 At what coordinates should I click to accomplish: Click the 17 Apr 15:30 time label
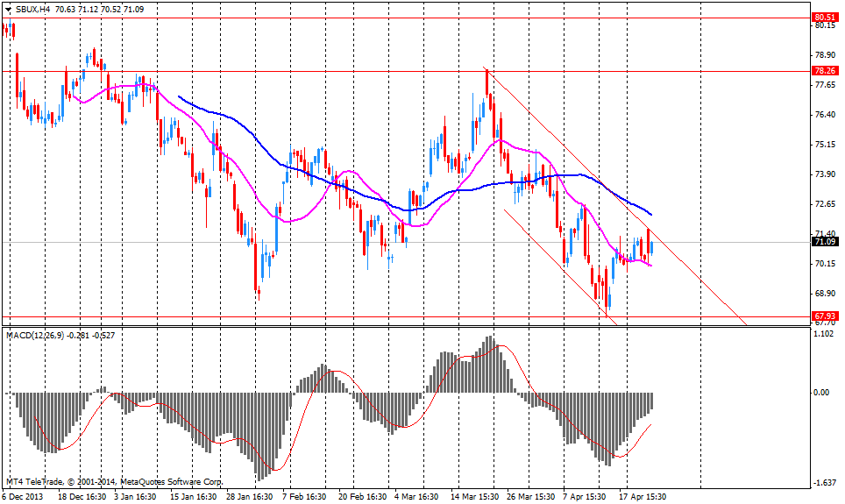point(643,496)
